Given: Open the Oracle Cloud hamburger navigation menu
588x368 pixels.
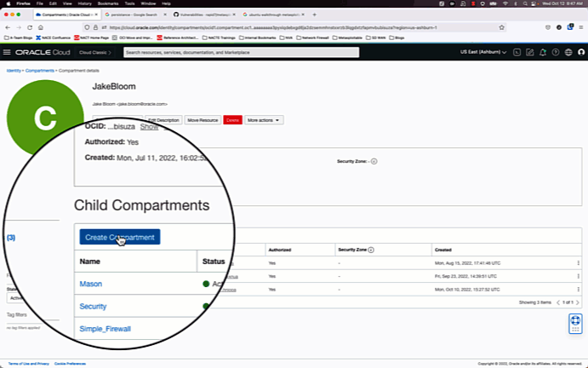Looking at the screenshot, I should [7, 52].
